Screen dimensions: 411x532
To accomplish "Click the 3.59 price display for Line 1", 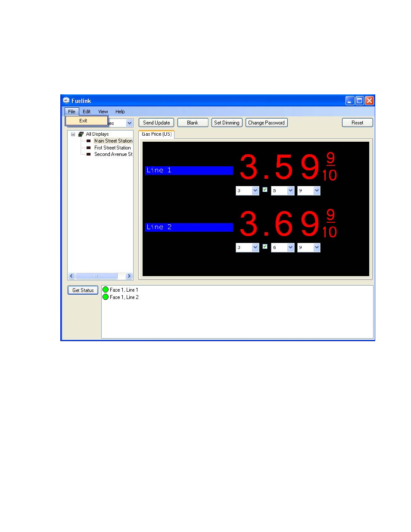I will pyautogui.click(x=288, y=167).
